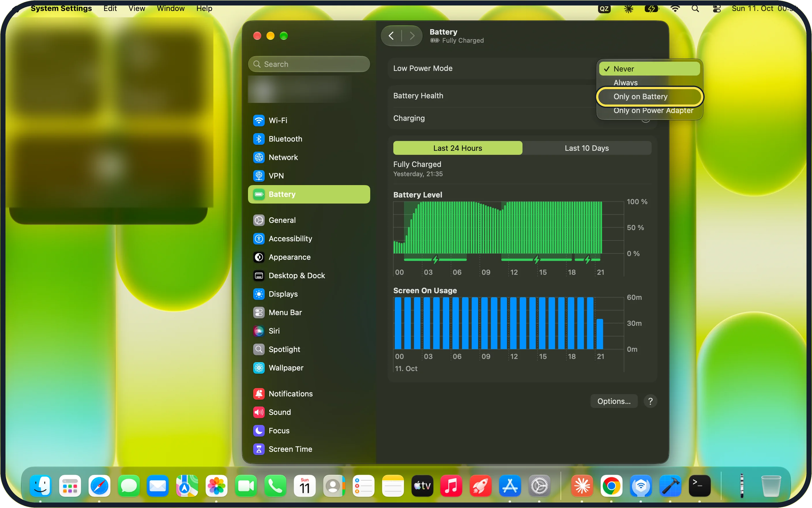The height and width of the screenshot is (508, 812).
Task: Open Wi-Fi settings in sidebar
Action: (x=309, y=120)
